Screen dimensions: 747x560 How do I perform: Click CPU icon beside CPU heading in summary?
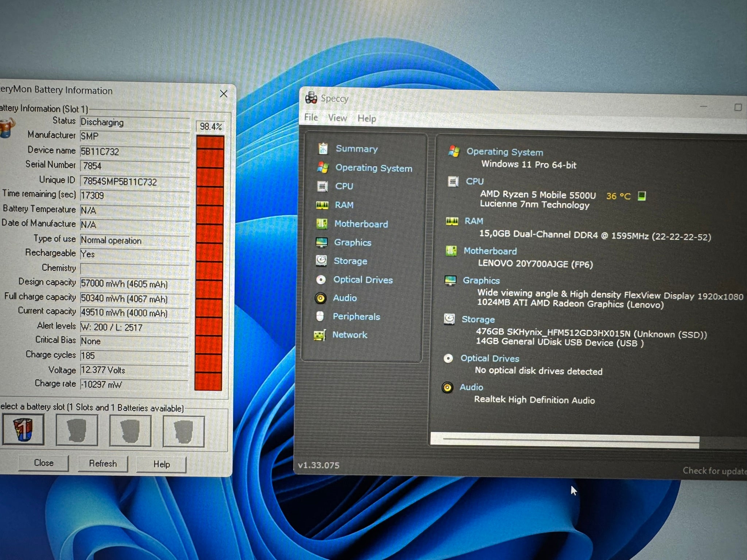tap(453, 181)
